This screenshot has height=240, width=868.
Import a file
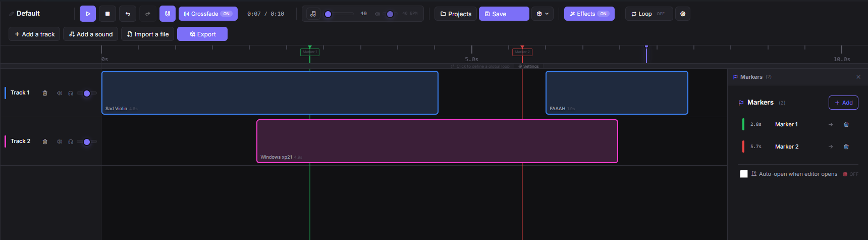(148, 34)
